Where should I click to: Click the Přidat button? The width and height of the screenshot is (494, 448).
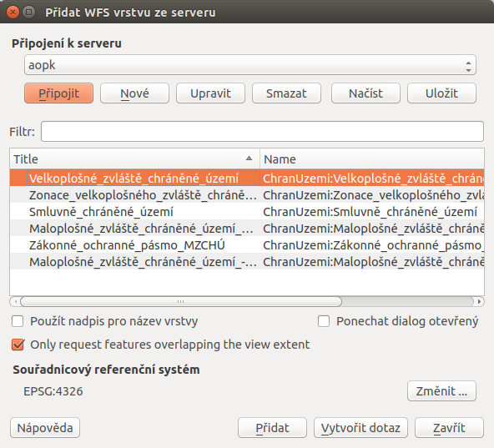[x=272, y=428]
